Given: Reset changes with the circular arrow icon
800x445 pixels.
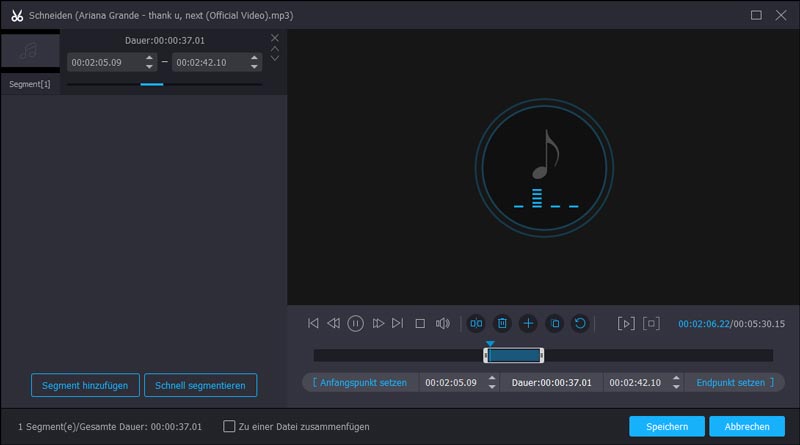Looking at the screenshot, I should 579,323.
